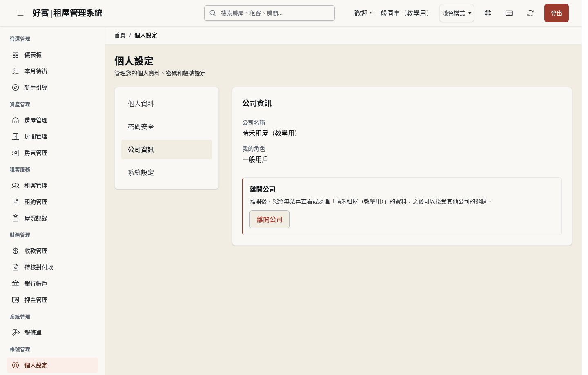This screenshot has height=375, width=588.
Task: Toggle the hamburger sidebar menu icon
Action: pyautogui.click(x=20, y=13)
